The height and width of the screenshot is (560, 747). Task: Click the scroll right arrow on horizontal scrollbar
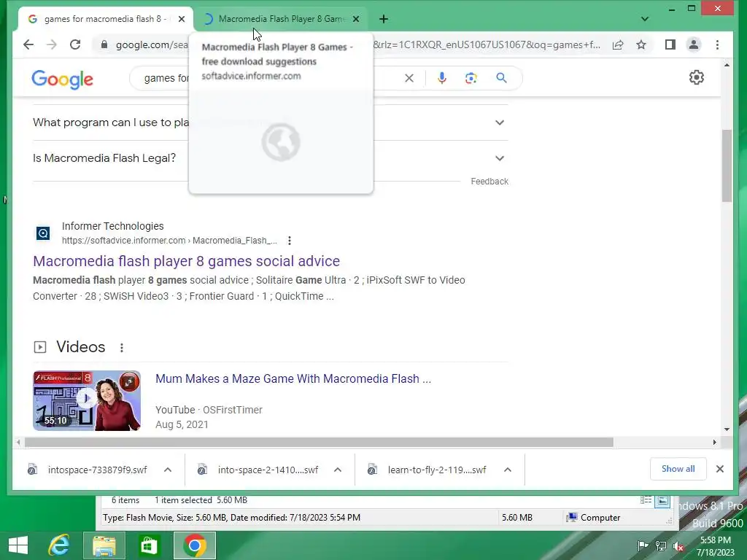(x=714, y=443)
